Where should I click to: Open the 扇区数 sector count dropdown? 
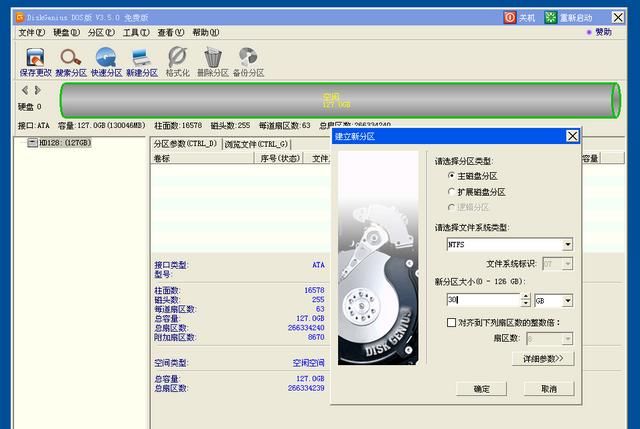click(x=567, y=339)
